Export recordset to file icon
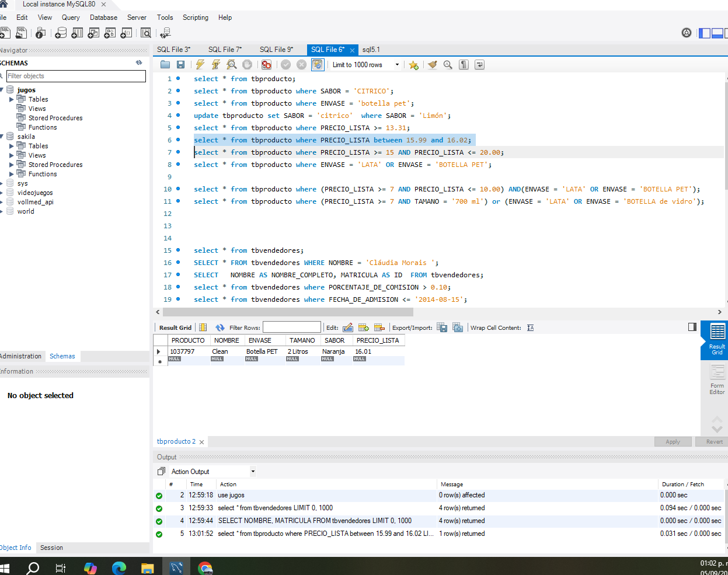The height and width of the screenshot is (575, 728). [x=442, y=327]
